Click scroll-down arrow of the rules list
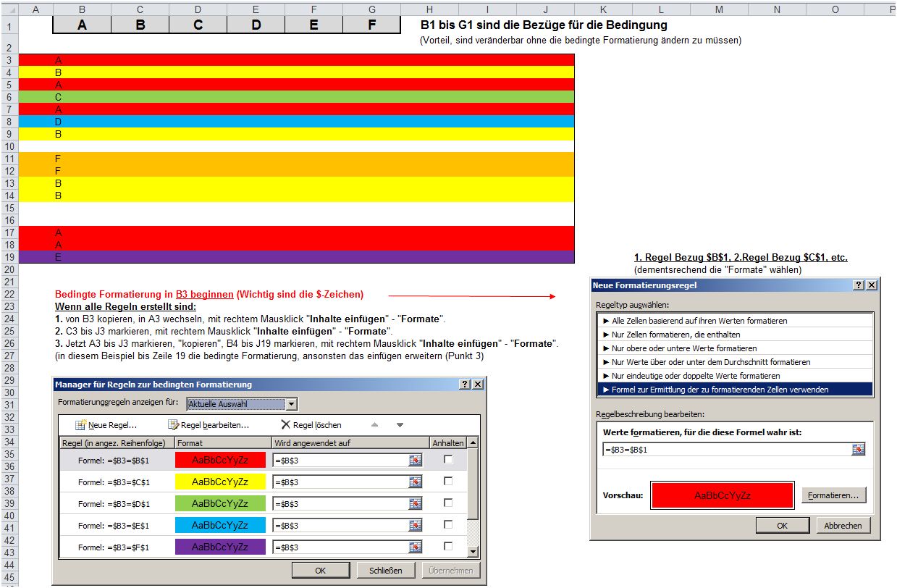The height and width of the screenshot is (588, 897). click(x=473, y=553)
